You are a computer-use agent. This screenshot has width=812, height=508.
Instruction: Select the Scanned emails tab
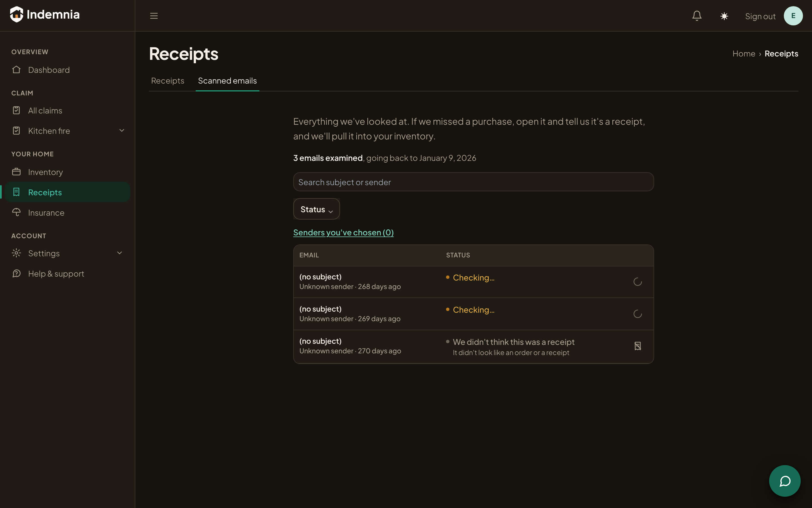tap(227, 81)
